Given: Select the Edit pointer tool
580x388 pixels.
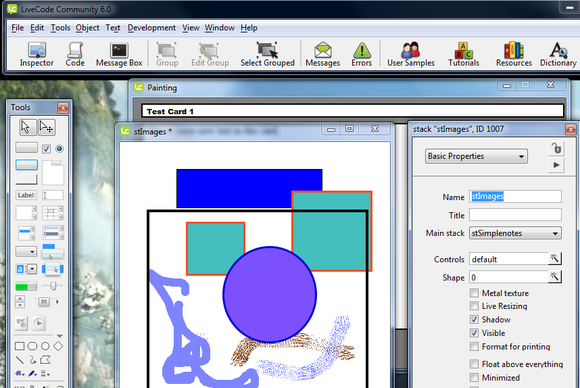Looking at the screenshot, I should [x=47, y=127].
